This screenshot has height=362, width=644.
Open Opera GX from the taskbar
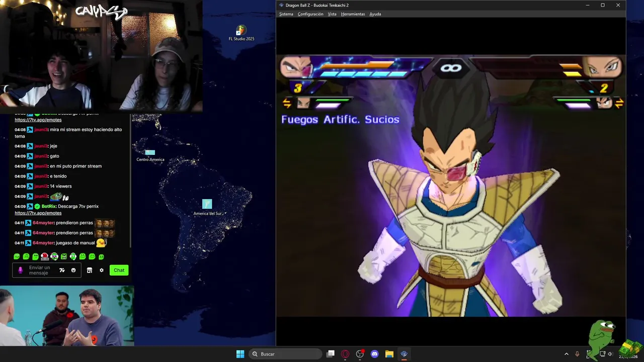(x=345, y=354)
